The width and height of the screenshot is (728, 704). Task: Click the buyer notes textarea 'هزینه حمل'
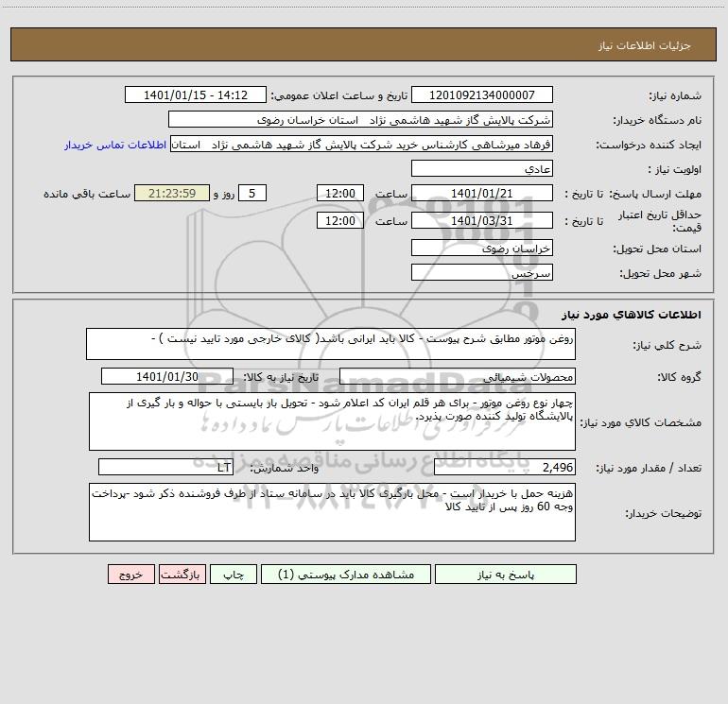[332, 512]
